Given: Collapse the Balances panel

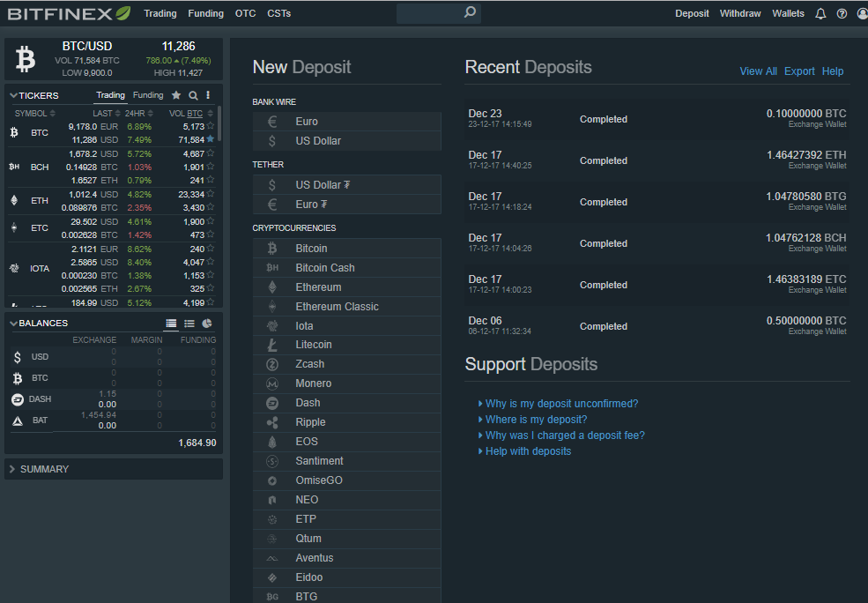Looking at the screenshot, I should tap(13, 323).
